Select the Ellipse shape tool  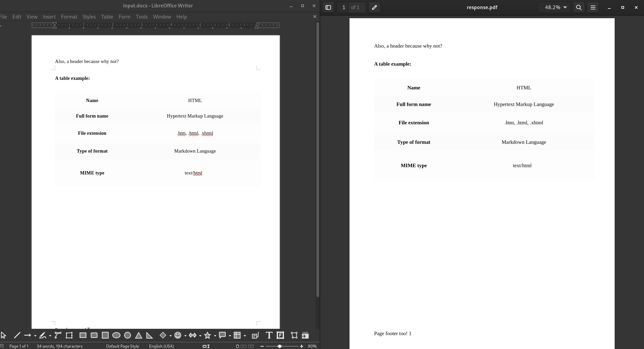[x=116, y=335]
